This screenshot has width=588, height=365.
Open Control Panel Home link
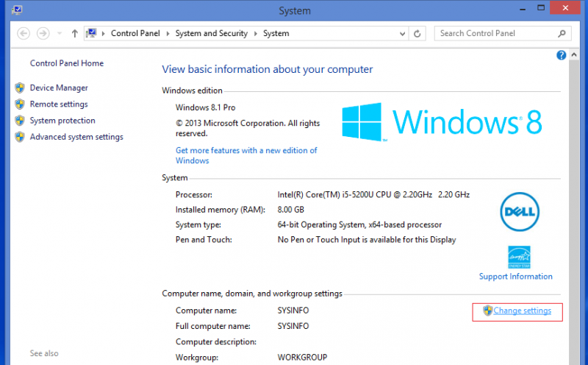click(x=67, y=63)
